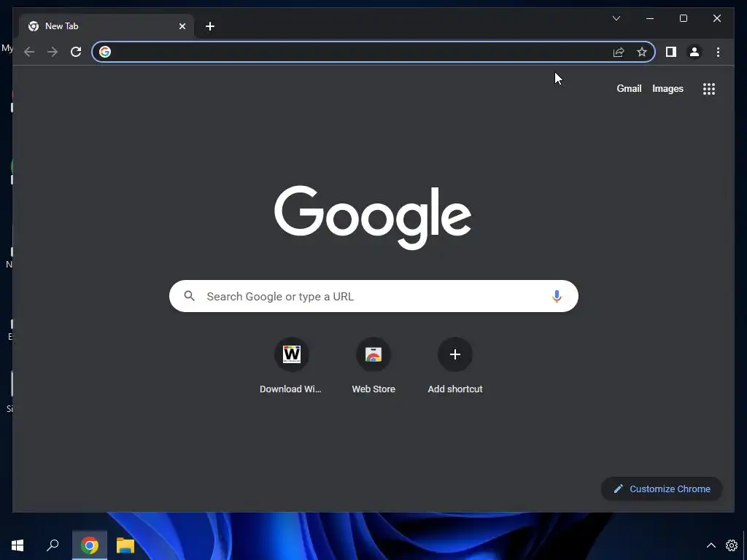Viewport: 747px width, 560px height.
Task: Open taskbar search magnifier
Action: (53, 545)
